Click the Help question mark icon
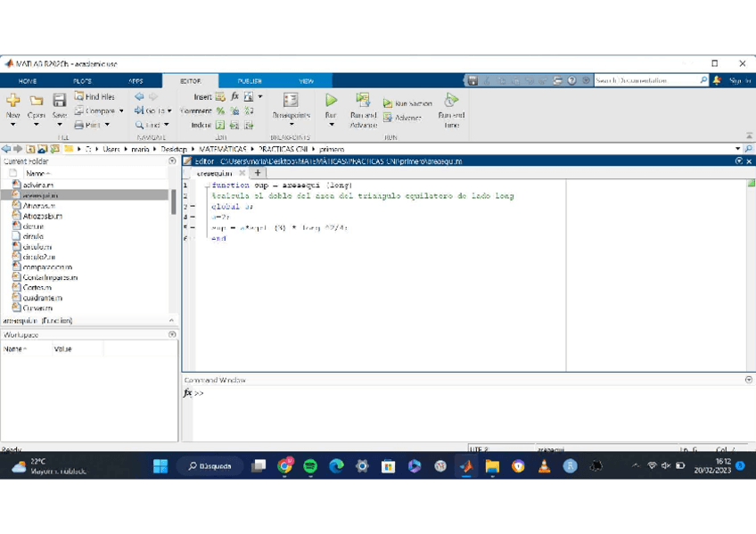756x534 pixels. click(571, 80)
